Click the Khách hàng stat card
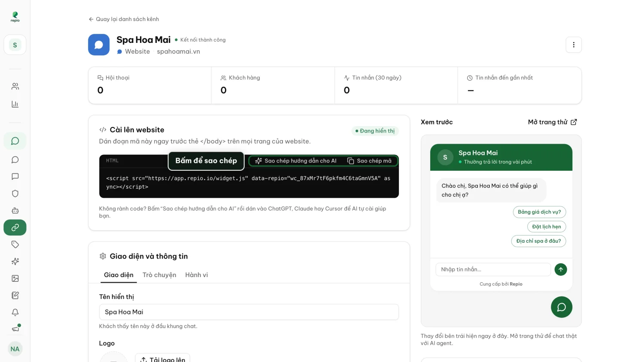Viewport: 644px width, 362px height. pyautogui.click(x=273, y=85)
